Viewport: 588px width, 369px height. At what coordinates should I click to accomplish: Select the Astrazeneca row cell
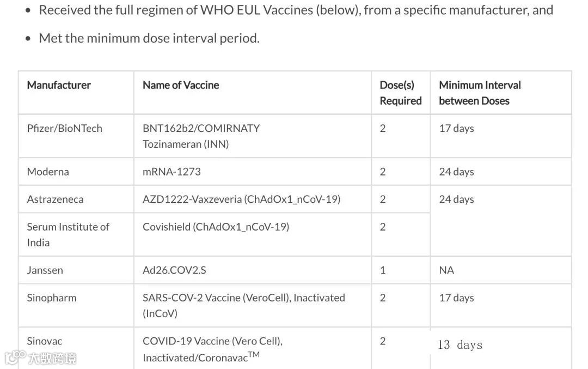[55, 199]
